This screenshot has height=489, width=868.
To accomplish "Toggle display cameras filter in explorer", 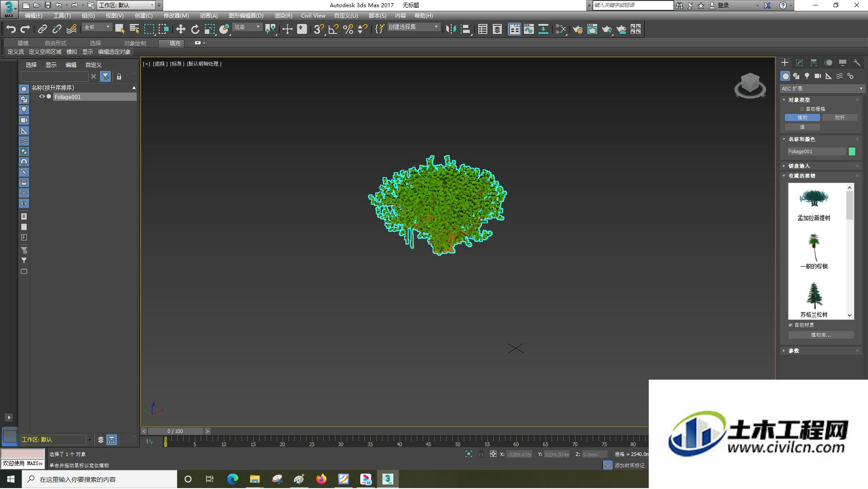I will (24, 120).
